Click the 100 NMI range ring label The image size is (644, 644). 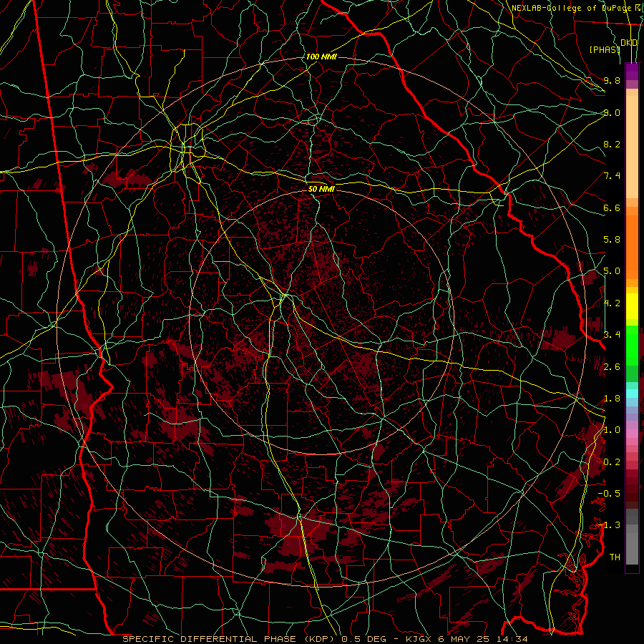click(x=321, y=57)
